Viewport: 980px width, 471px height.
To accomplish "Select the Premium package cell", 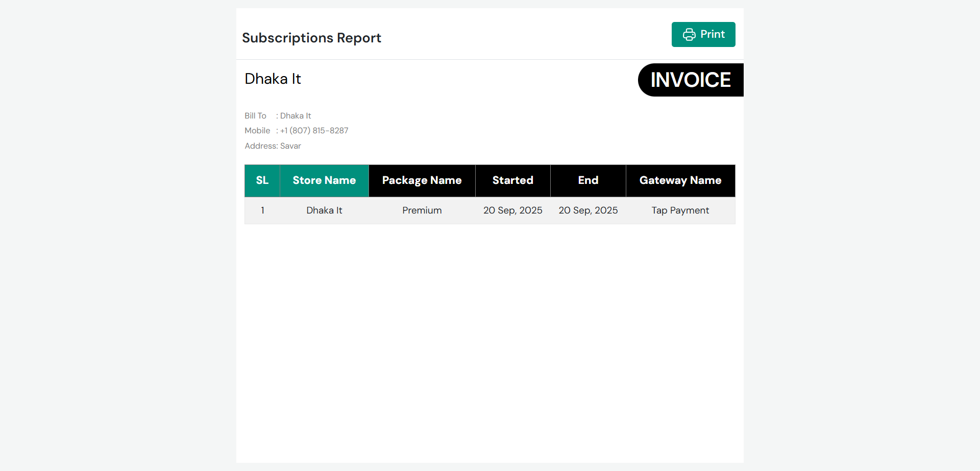I will tap(422, 210).
